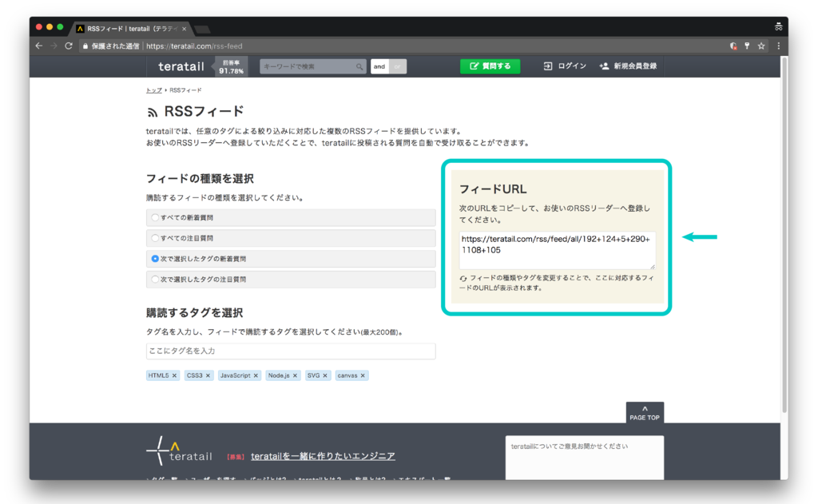Reload the page with the refresh icon
Viewport: 818px width, 504px height.
tap(69, 46)
